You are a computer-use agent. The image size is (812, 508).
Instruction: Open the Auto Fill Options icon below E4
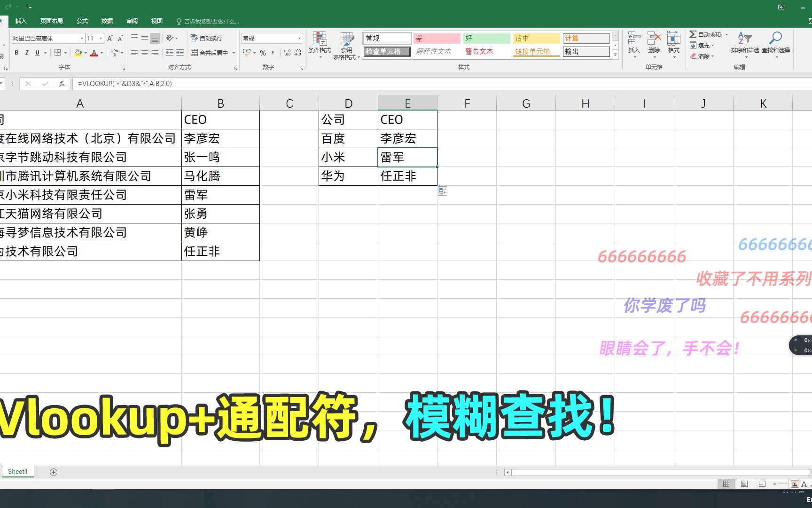pyautogui.click(x=443, y=191)
